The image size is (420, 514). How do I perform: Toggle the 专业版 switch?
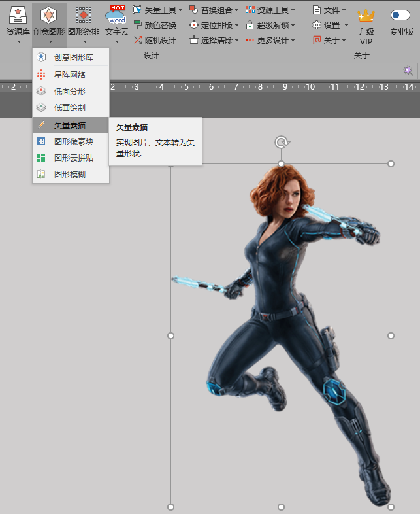pyautogui.click(x=400, y=15)
